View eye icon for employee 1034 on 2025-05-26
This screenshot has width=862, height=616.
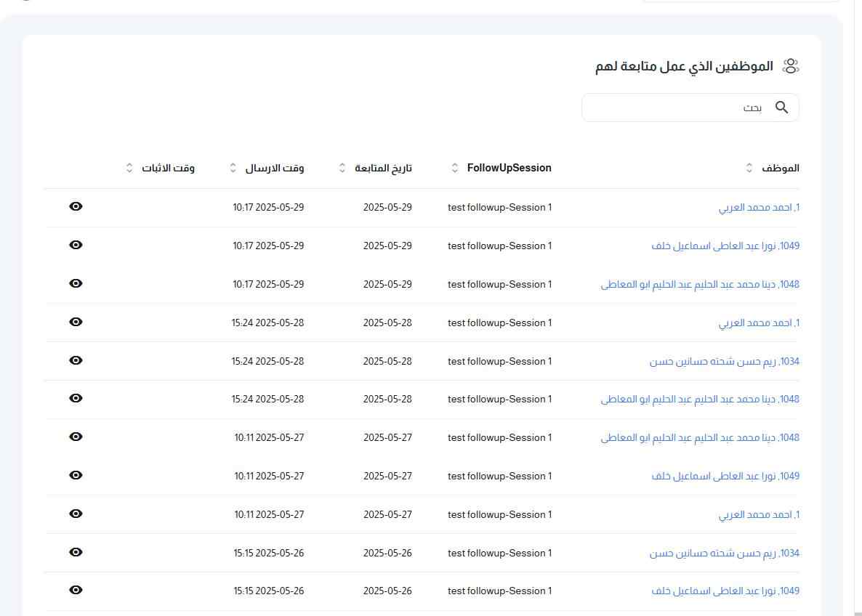tap(76, 551)
